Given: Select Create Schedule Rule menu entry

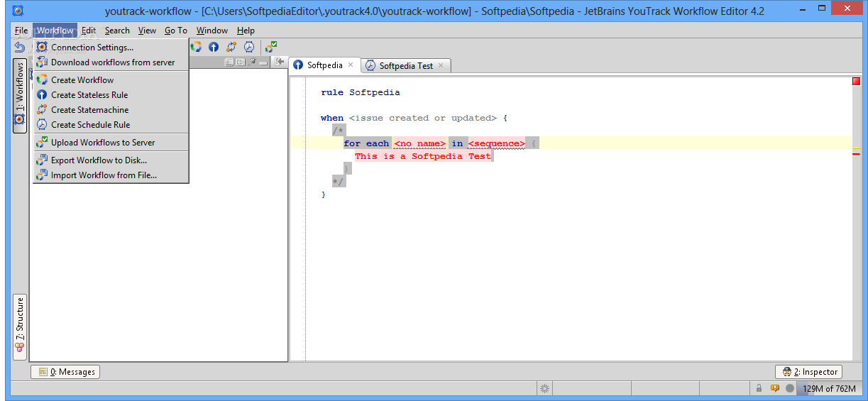Looking at the screenshot, I should pos(111,125).
